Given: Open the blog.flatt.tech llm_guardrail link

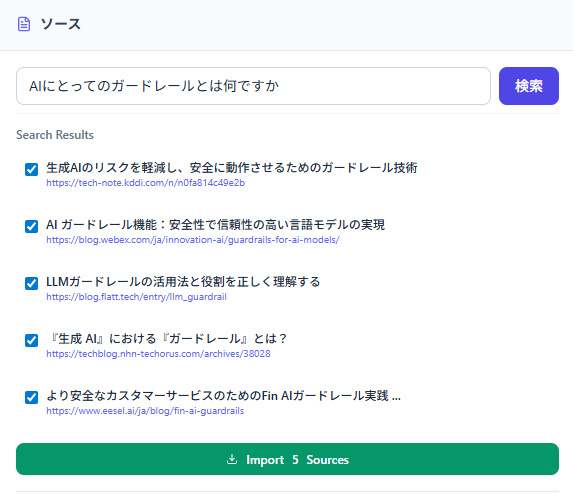Looking at the screenshot, I should click(x=136, y=297).
